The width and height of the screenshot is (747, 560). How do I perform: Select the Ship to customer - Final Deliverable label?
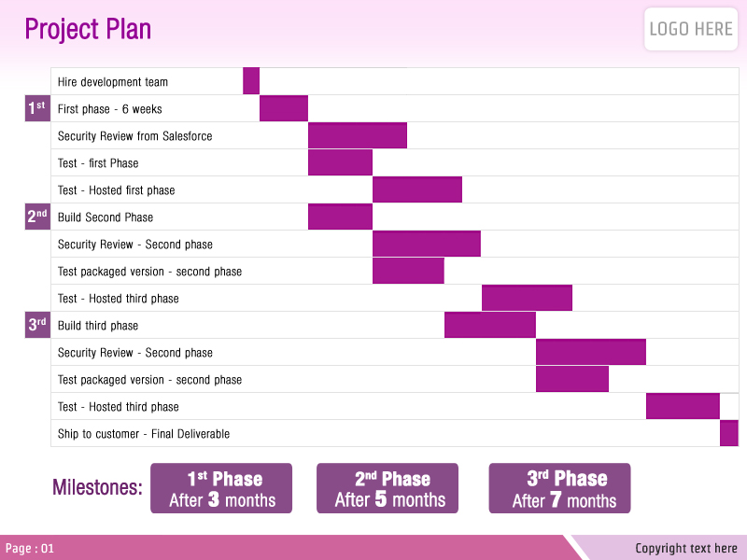[x=144, y=433]
